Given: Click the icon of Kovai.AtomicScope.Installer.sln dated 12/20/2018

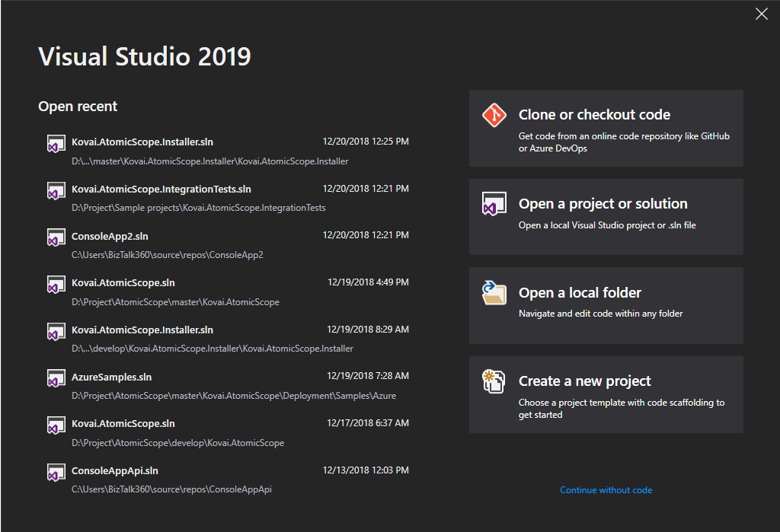Looking at the screenshot, I should tap(56, 143).
